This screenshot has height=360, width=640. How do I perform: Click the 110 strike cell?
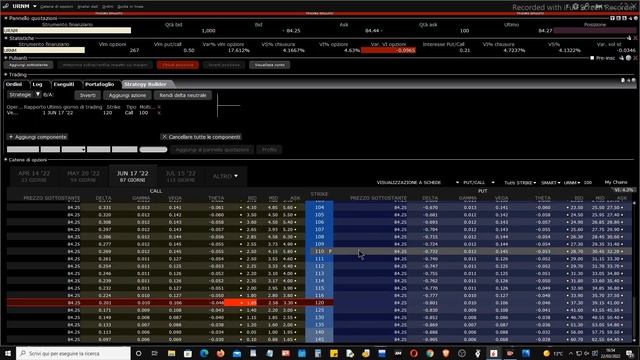[319, 251]
